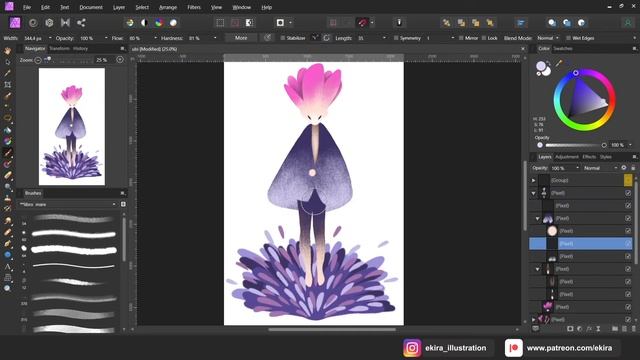
Task: Select the Flood Fill tool
Action: [7, 130]
